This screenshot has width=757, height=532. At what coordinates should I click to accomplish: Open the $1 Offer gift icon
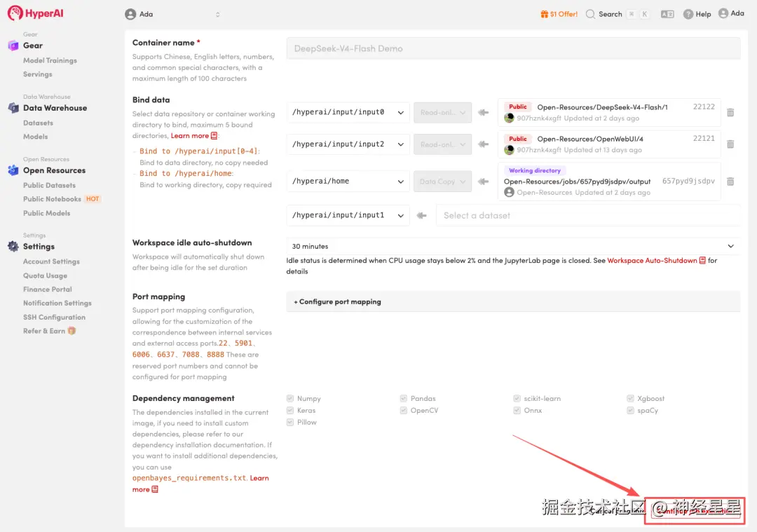click(544, 14)
